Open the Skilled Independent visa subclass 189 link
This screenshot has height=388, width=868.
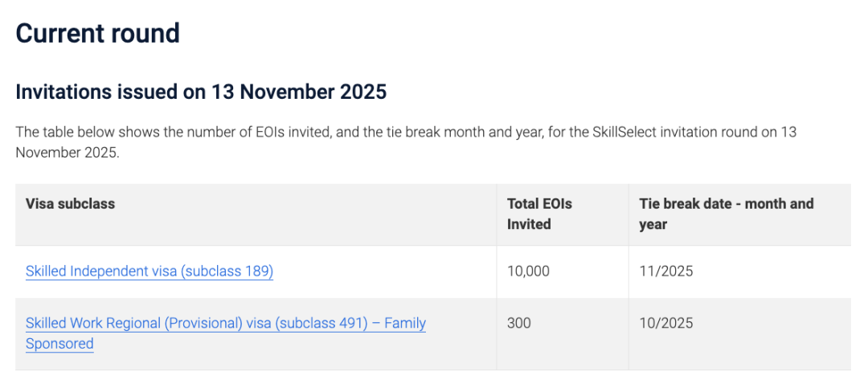tap(149, 272)
